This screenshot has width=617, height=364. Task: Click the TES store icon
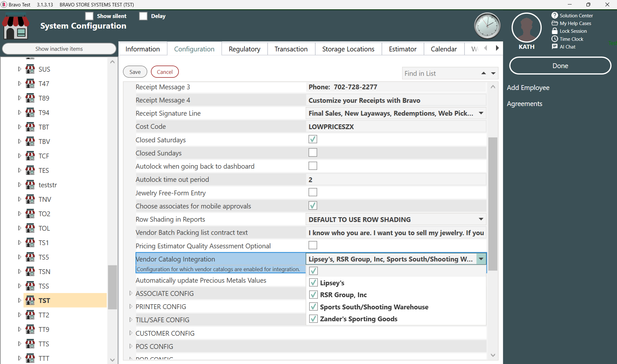(30, 170)
